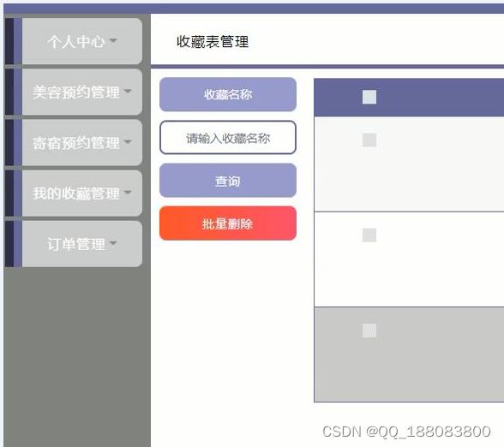The image size is (504, 447).
Task: Select 寄宿预约管理 in sidebar
Action: tap(82, 142)
